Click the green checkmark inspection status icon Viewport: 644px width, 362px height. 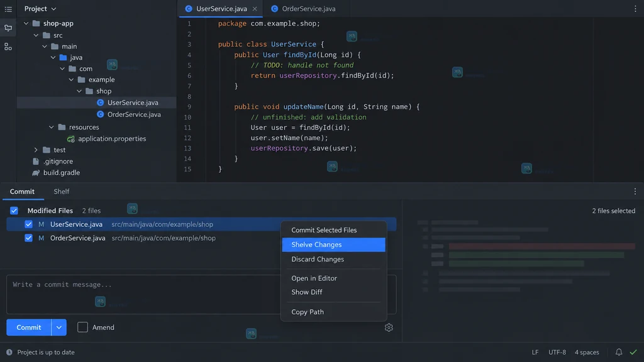pos(633,352)
